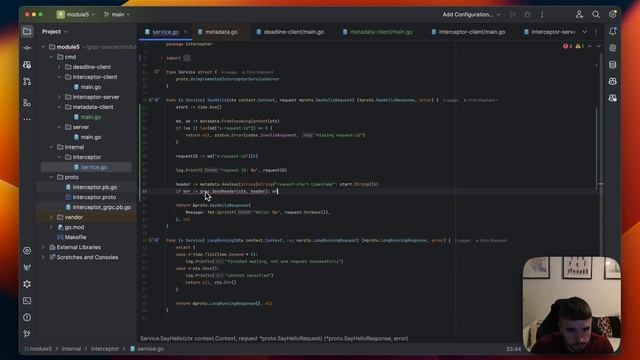Open the More Actions vertical dots menu
This screenshot has height=360, width=640.
point(542,14)
